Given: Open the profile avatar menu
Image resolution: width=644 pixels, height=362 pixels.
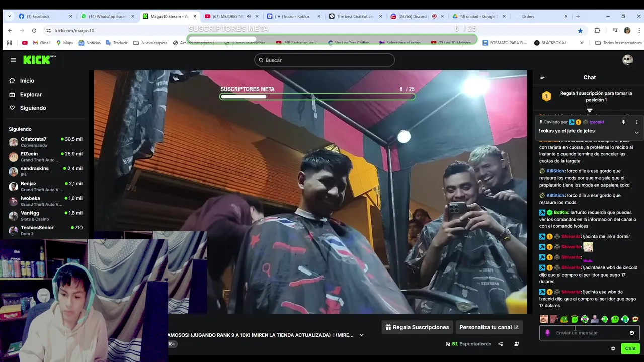Looking at the screenshot, I should coord(627,60).
